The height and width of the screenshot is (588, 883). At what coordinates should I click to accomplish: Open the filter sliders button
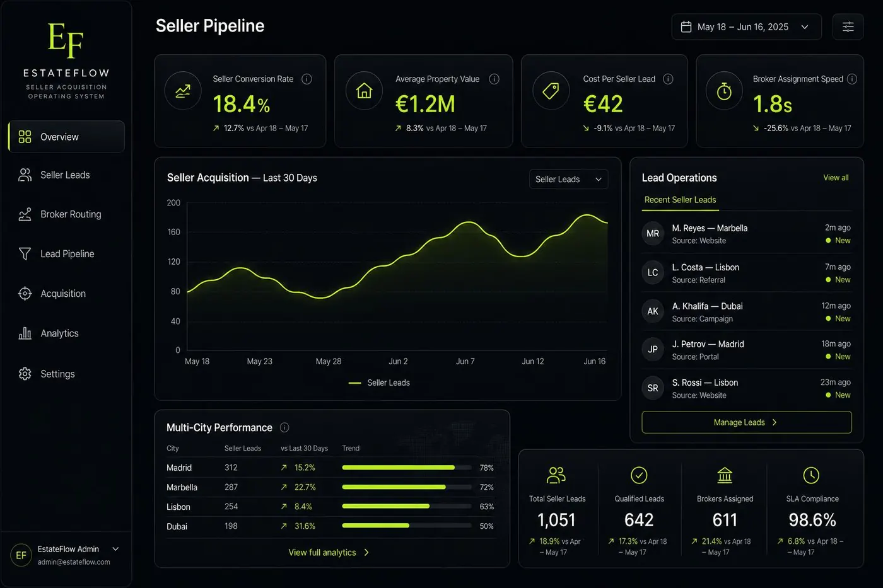(848, 26)
